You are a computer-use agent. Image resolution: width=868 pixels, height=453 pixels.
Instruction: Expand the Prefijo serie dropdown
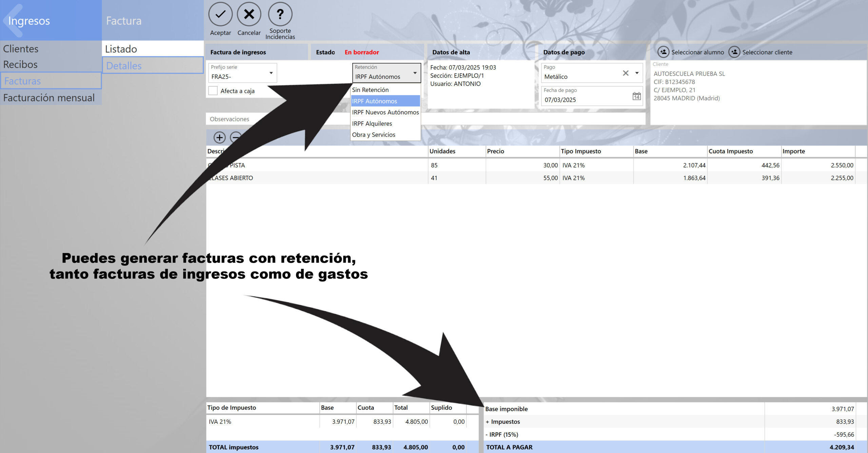click(x=271, y=73)
